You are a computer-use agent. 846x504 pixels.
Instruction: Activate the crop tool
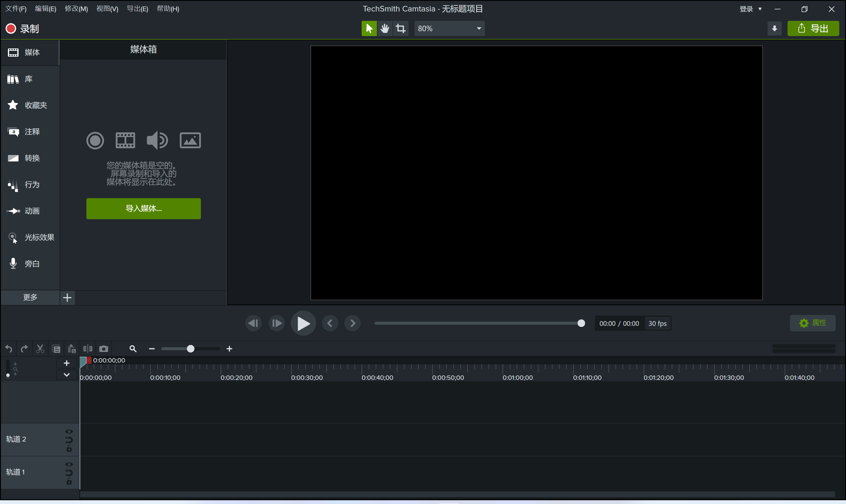pyautogui.click(x=401, y=28)
